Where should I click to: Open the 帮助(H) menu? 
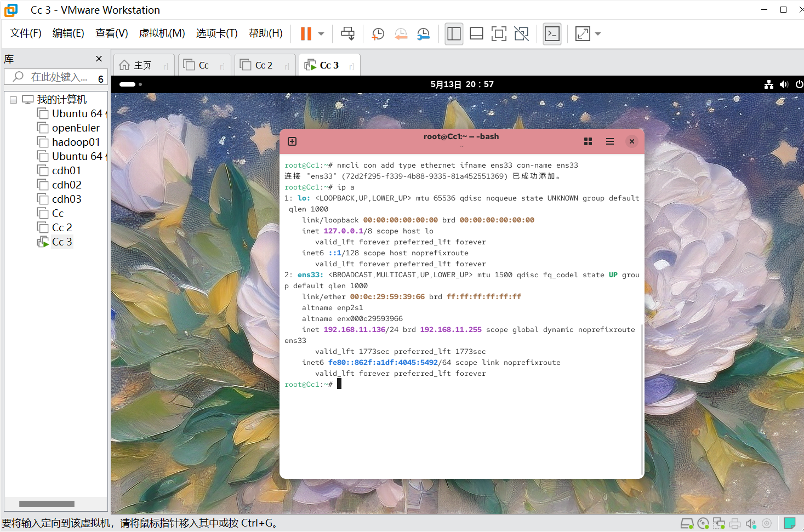click(266, 33)
